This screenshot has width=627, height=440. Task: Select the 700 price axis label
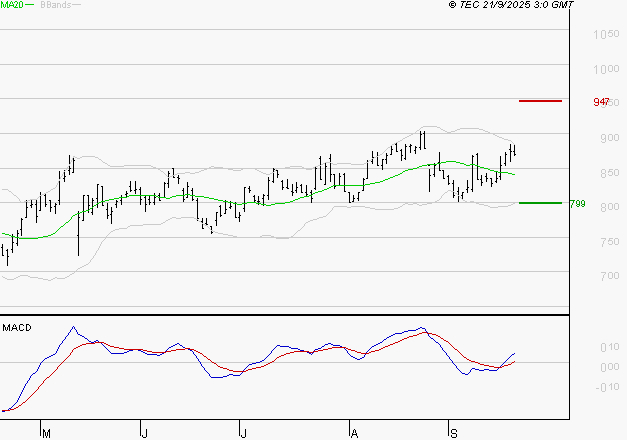point(605,276)
